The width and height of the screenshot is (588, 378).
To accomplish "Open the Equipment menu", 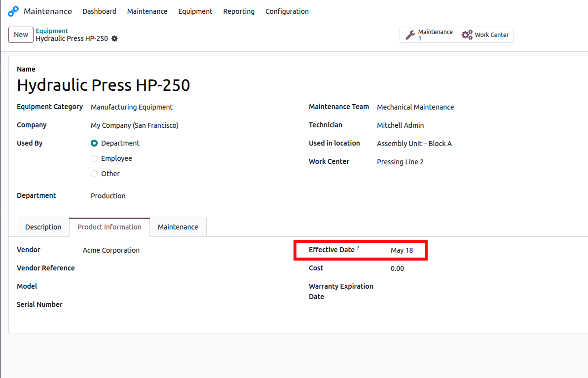I will tap(195, 11).
